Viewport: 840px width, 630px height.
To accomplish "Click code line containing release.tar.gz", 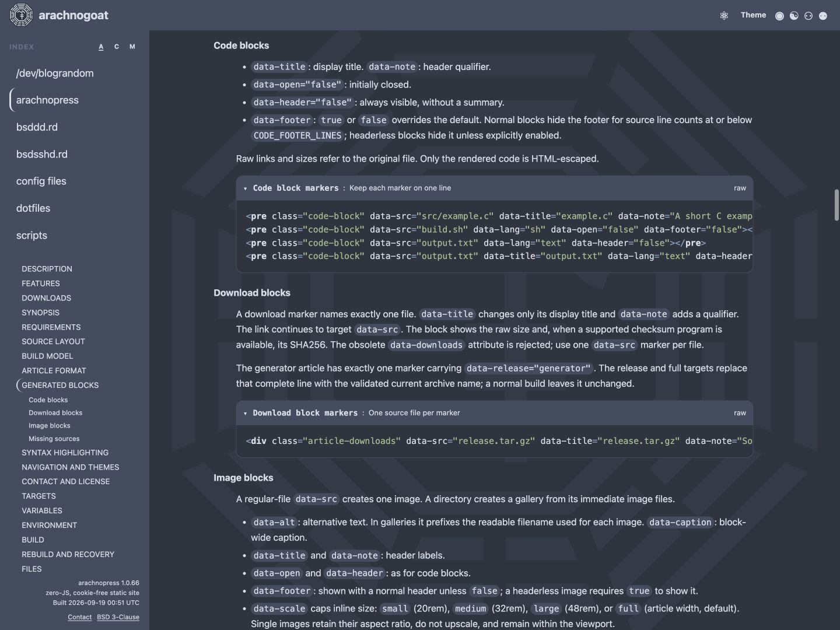I will click(499, 441).
